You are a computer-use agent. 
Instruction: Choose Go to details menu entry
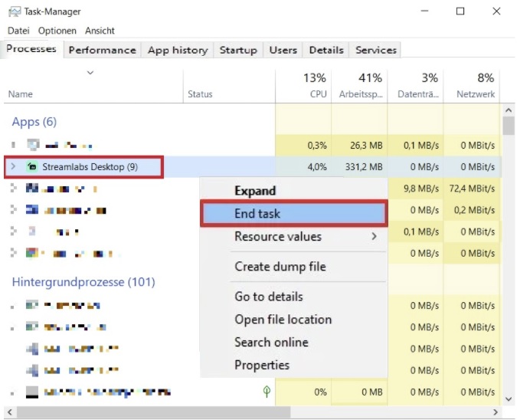coord(268,297)
